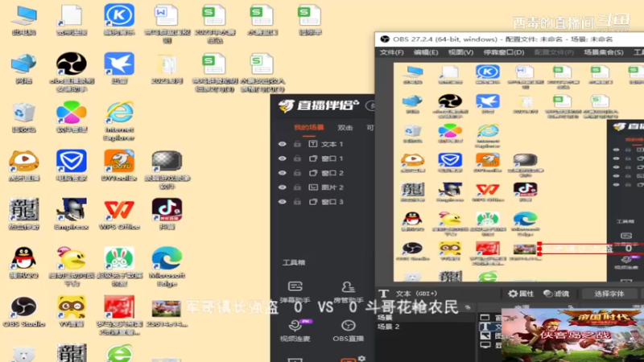644x362 pixels.
Task: Launch the Xunlei blue bird icon
Action: coord(119,68)
